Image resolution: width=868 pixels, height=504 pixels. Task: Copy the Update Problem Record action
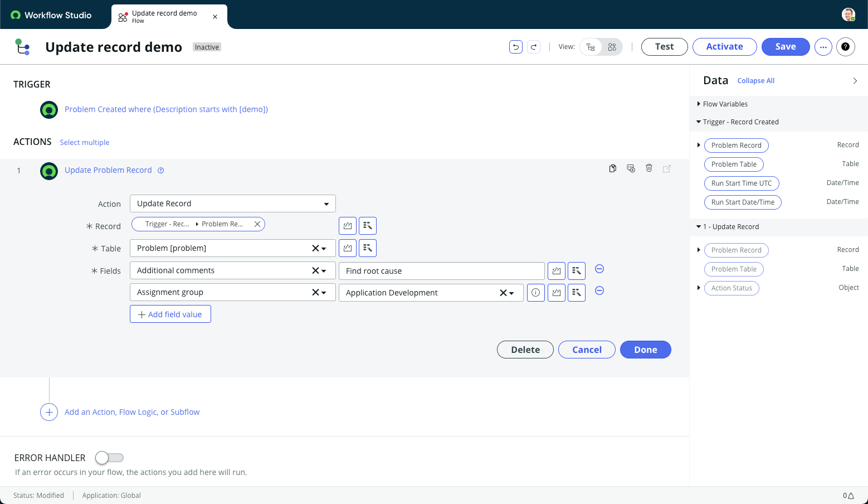(613, 168)
